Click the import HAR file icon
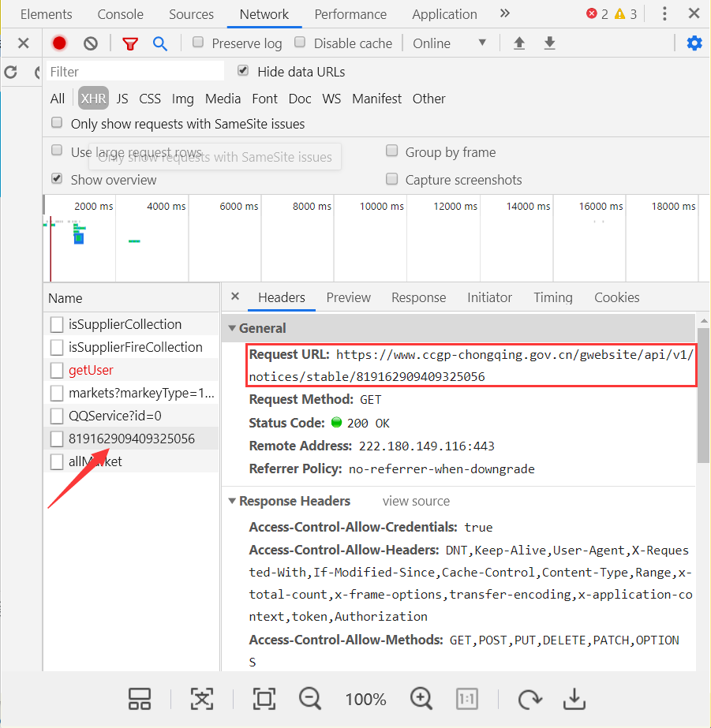The height and width of the screenshot is (728, 711). [x=518, y=43]
